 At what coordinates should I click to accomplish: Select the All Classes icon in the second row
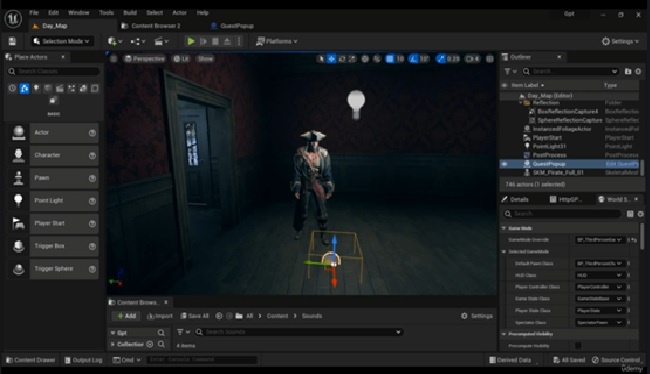click(53, 100)
